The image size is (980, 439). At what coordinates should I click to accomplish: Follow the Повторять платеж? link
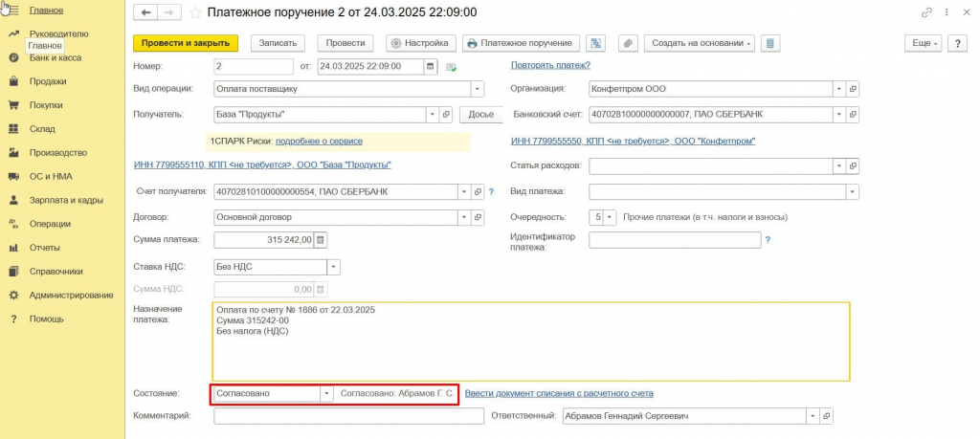click(x=550, y=65)
